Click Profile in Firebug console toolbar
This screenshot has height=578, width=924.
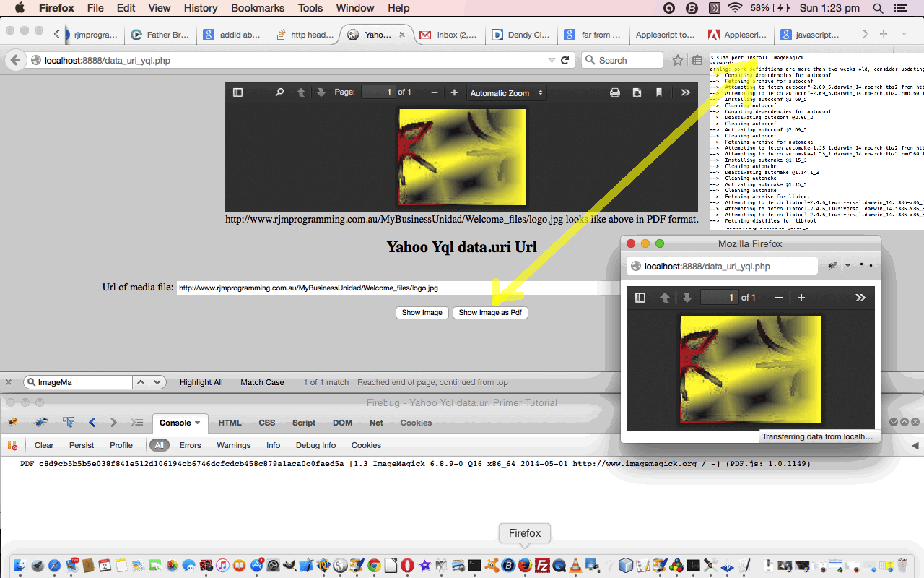point(121,445)
